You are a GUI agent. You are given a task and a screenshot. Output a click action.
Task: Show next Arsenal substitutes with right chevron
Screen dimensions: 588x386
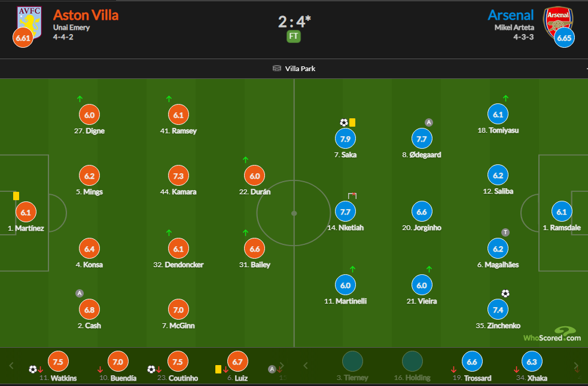click(x=576, y=366)
